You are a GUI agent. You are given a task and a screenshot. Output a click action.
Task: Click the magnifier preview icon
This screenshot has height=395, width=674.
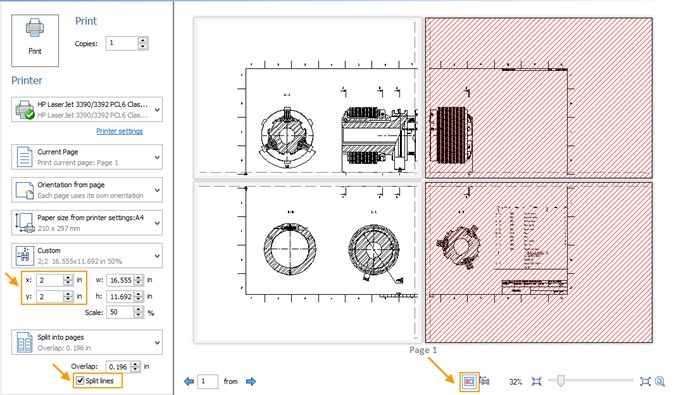(x=660, y=381)
